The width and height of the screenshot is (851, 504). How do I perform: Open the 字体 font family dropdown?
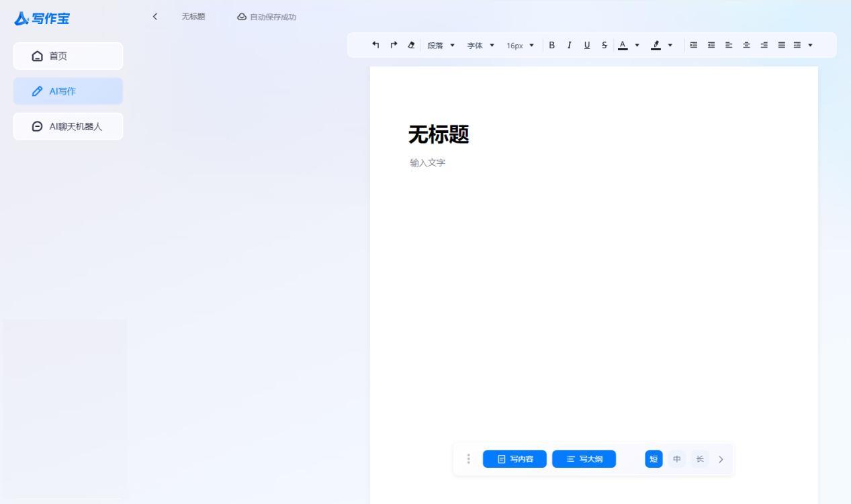(x=481, y=45)
